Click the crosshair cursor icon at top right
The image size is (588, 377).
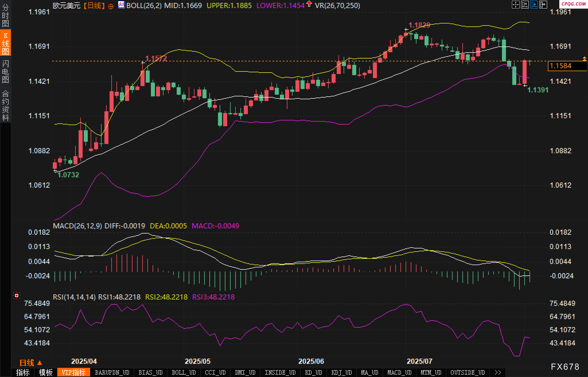[x=515, y=4]
